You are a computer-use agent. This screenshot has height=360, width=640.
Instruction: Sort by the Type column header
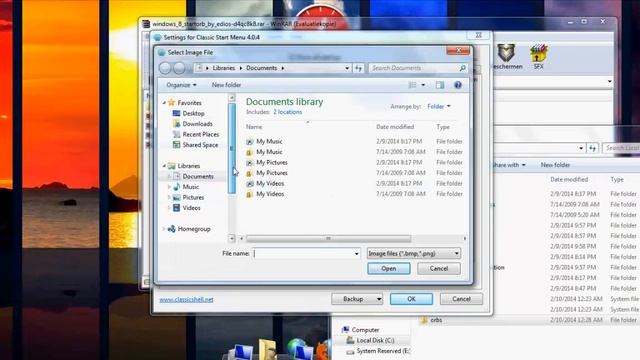click(x=443, y=127)
